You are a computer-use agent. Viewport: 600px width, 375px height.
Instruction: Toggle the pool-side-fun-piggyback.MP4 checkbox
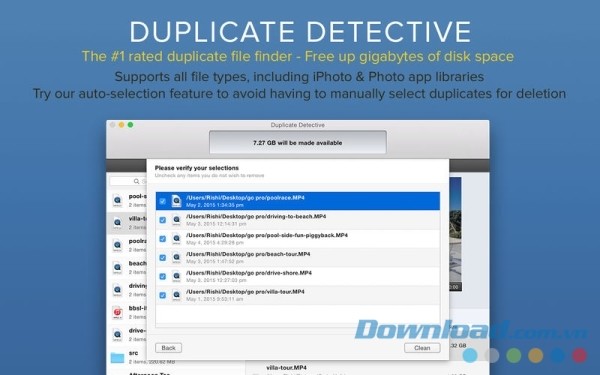click(163, 239)
